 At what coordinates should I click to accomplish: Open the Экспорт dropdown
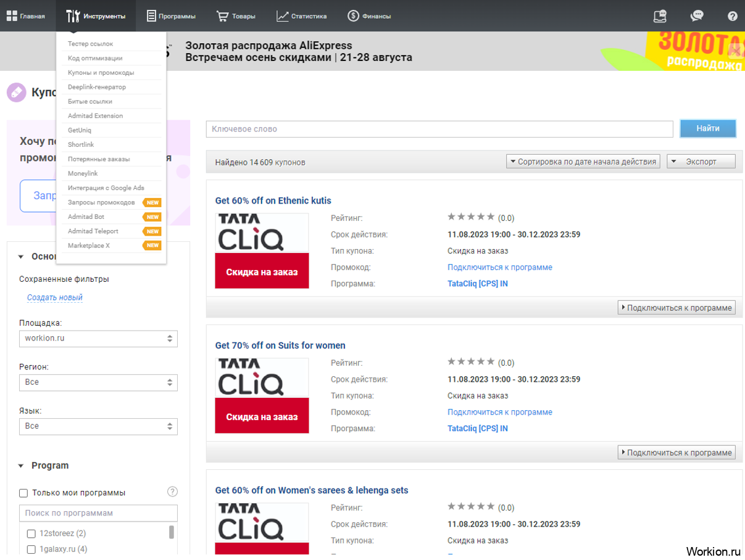[701, 162]
